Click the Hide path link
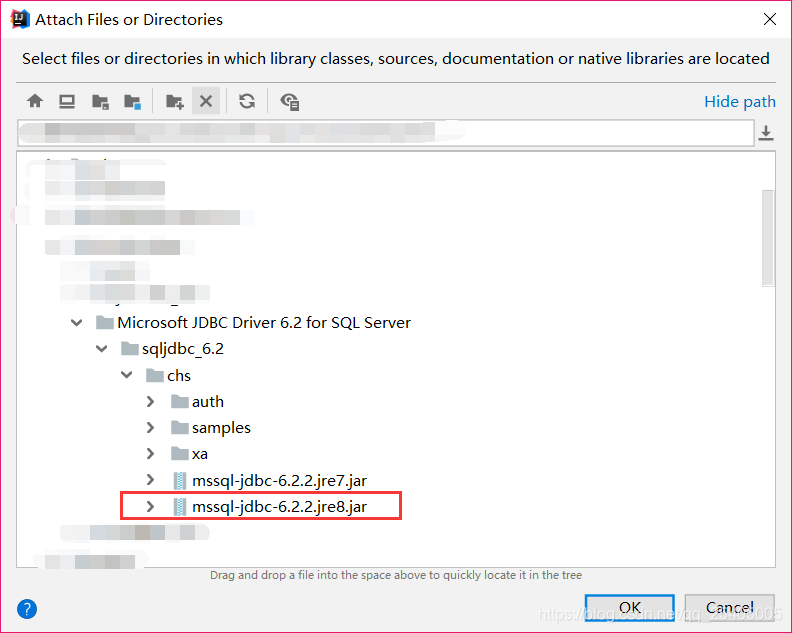 tap(739, 102)
